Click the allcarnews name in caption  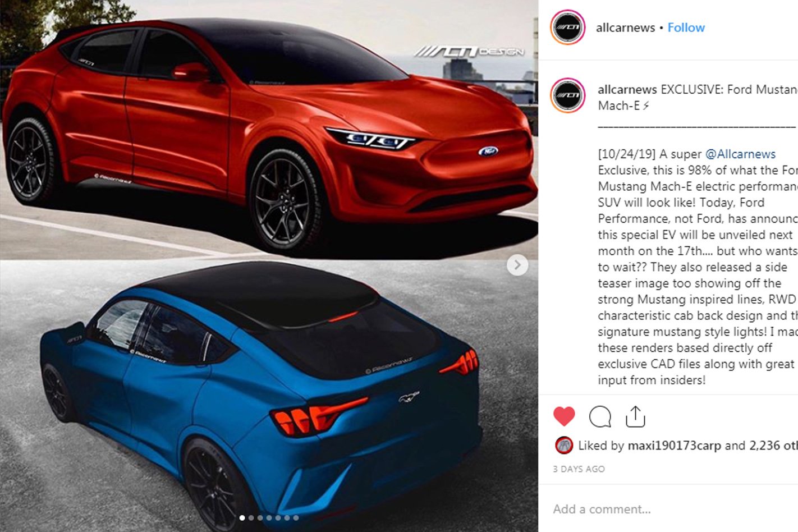627,89
